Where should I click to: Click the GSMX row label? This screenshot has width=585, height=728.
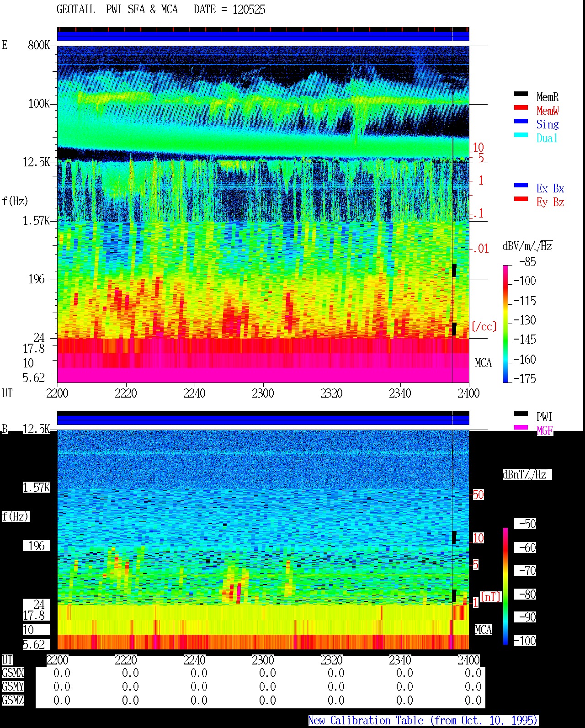(13, 673)
